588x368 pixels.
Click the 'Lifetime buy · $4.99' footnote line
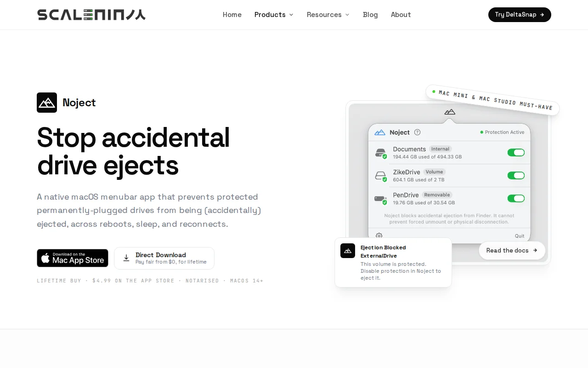pyautogui.click(x=150, y=281)
